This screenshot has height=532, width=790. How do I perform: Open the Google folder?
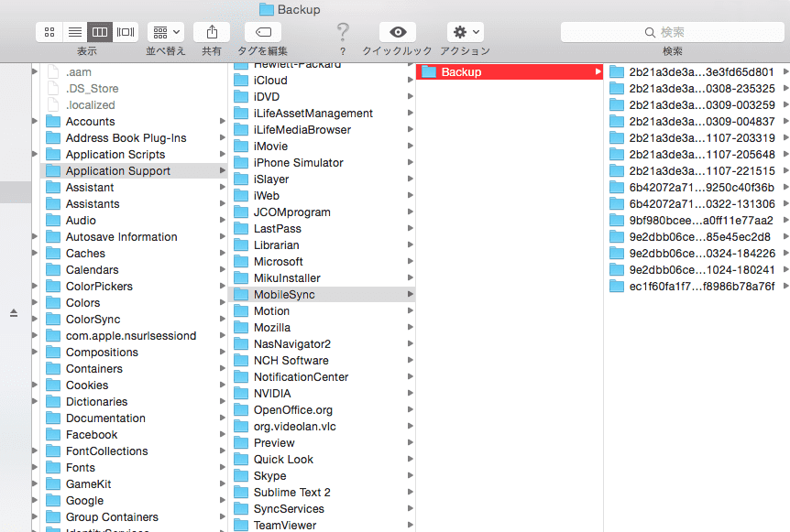133,500
